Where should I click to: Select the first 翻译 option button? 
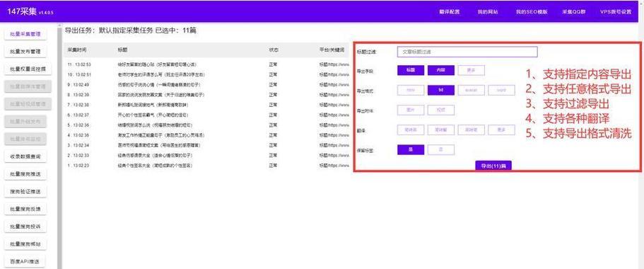pos(411,130)
